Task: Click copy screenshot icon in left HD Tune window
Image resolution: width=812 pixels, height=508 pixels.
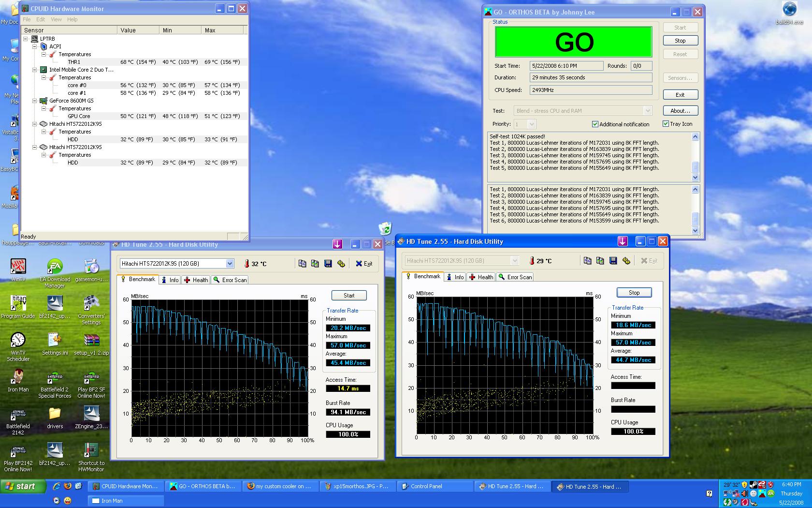Action: (315, 264)
